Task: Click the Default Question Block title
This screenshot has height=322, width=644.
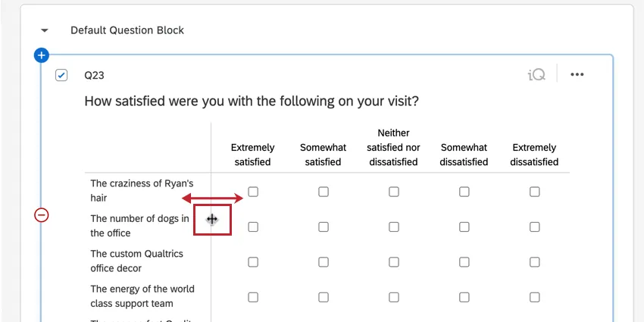Action: coord(127,30)
